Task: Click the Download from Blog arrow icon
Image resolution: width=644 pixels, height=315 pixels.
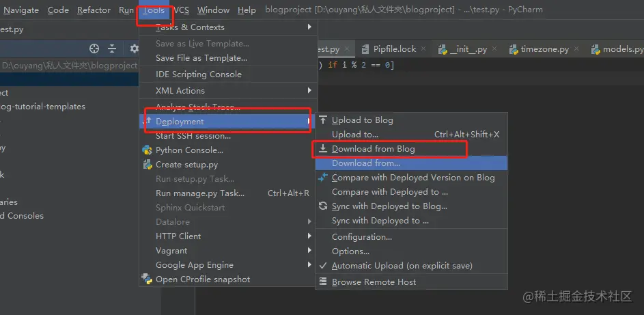Action: click(x=323, y=148)
